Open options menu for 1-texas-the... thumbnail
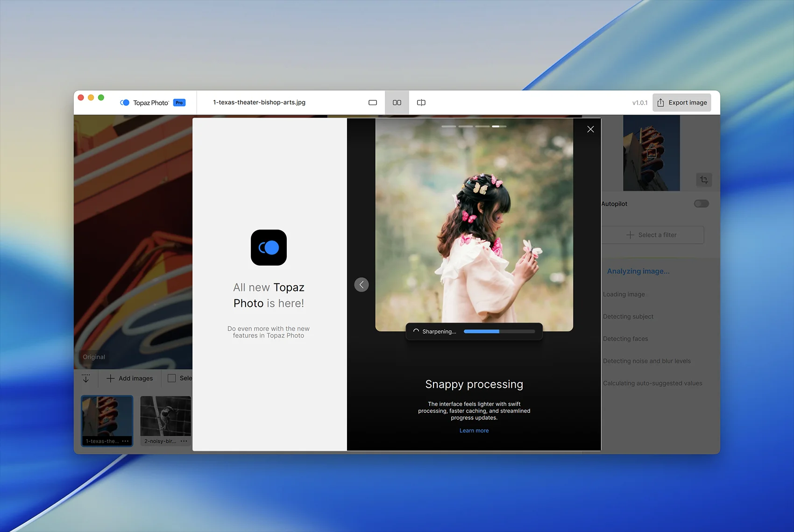This screenshot has height=532, width=794. [x=125, y=441]
